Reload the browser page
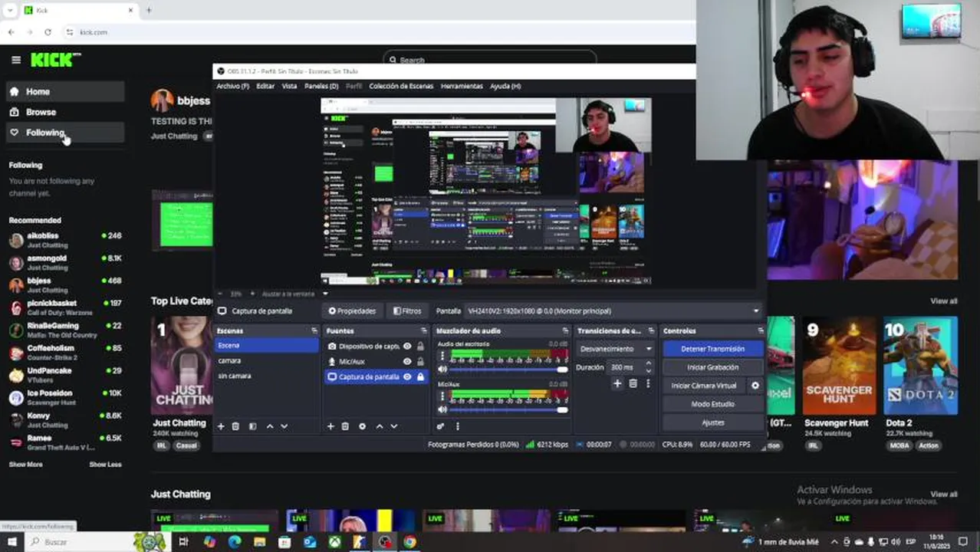The width and height of the screenshot is (980, 552). tap(48, 32)
